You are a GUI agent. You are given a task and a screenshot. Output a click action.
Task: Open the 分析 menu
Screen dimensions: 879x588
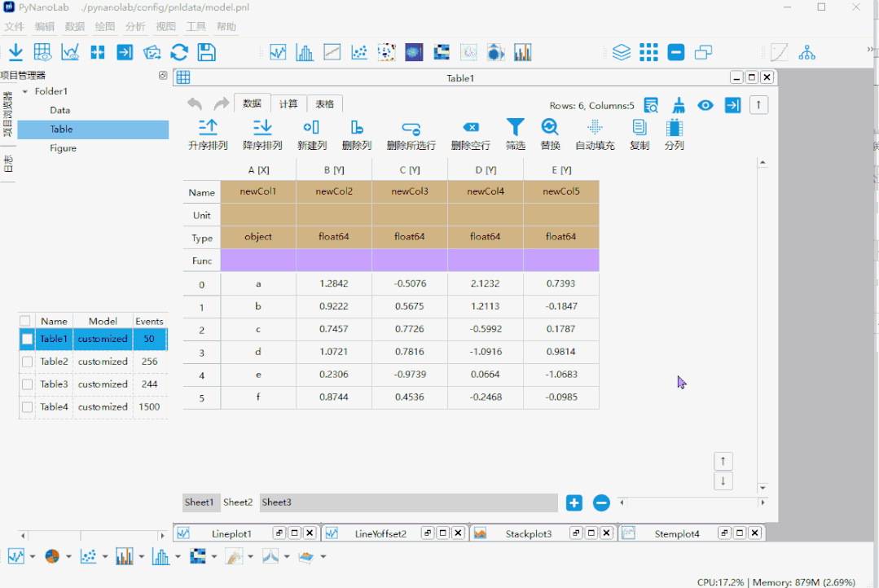coord(135,26)
